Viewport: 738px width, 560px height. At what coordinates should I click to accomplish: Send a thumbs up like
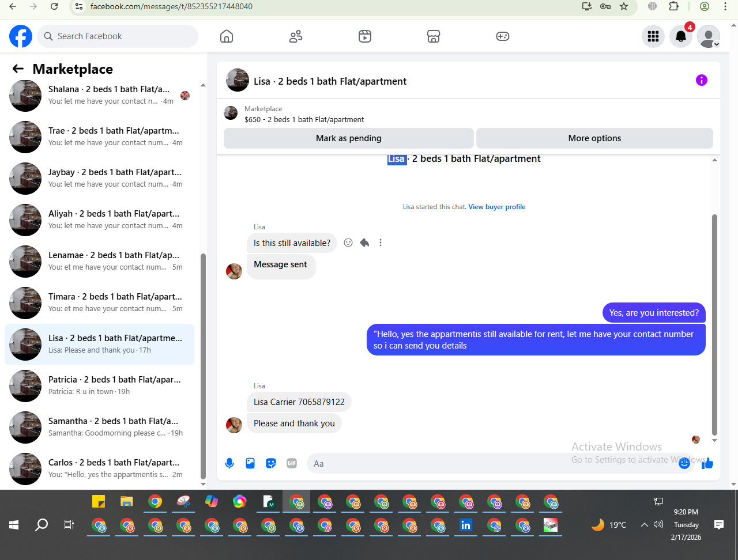pos(707,463)
